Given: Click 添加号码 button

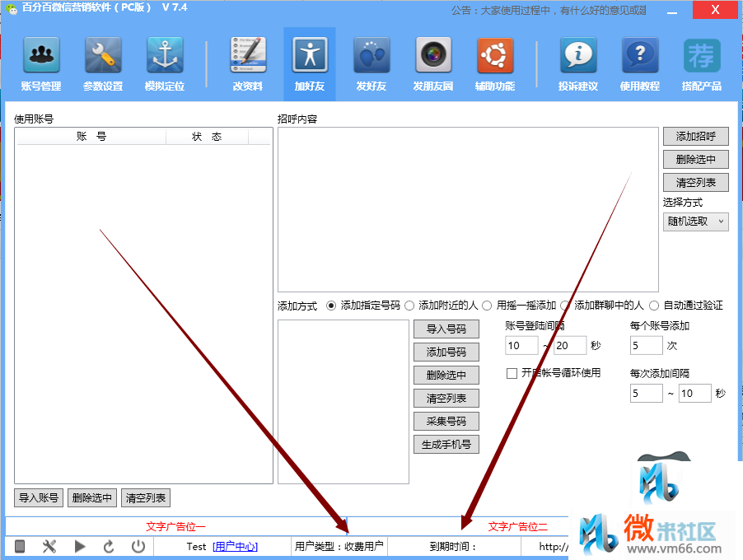Looking at the screenshot, I should pyautogui.click(x=446, y=352).
